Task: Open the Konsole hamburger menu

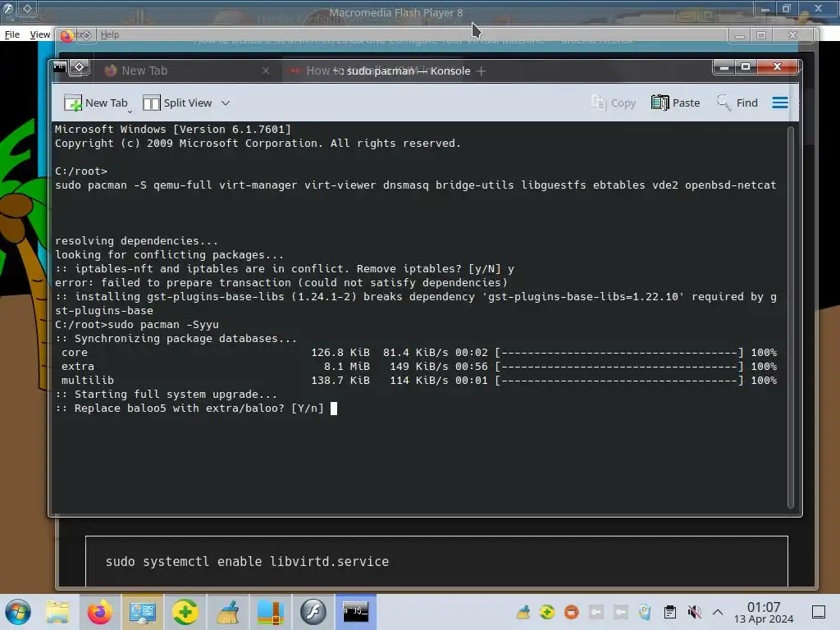Action: (x=780, y=103)
